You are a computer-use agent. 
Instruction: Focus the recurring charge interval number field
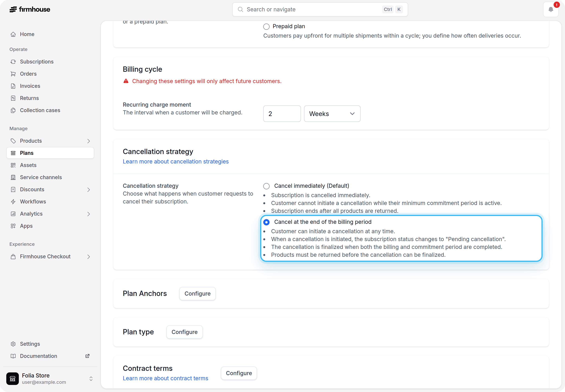[x=282, y=114]
